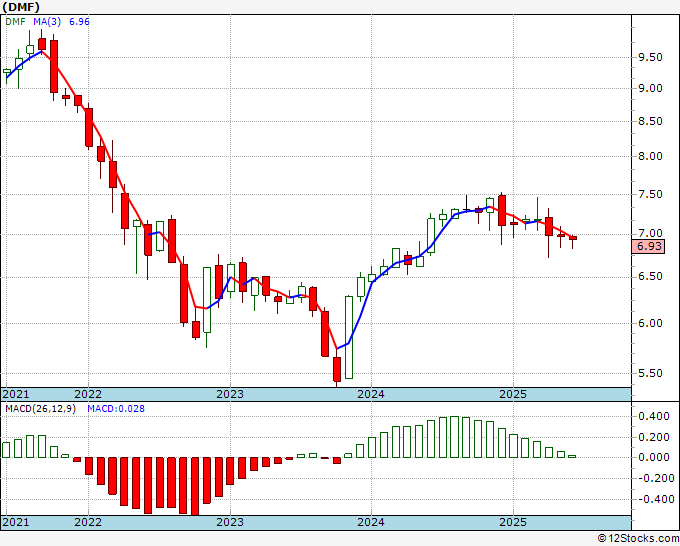
Task: Click the 7.00 price axis label
Action: [x=650, y=234]
